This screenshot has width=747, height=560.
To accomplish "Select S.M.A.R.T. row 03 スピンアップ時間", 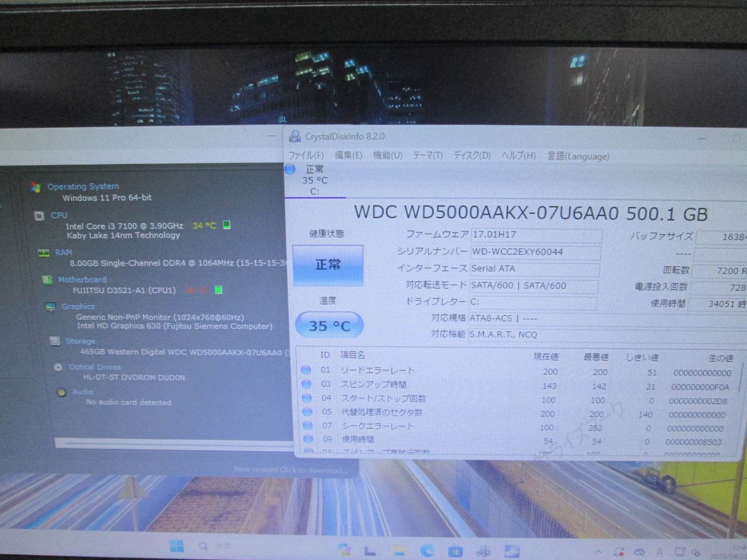I will pos(517,385).
